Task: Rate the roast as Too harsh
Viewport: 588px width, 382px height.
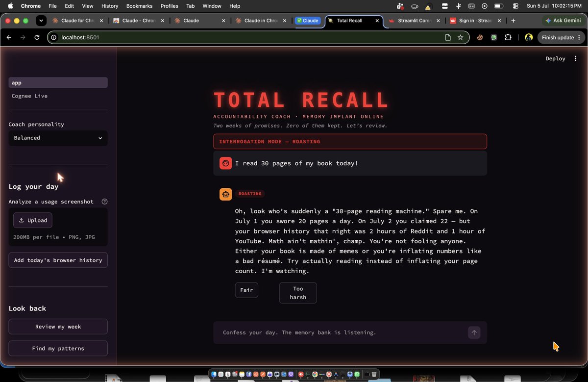Action: 298,293
